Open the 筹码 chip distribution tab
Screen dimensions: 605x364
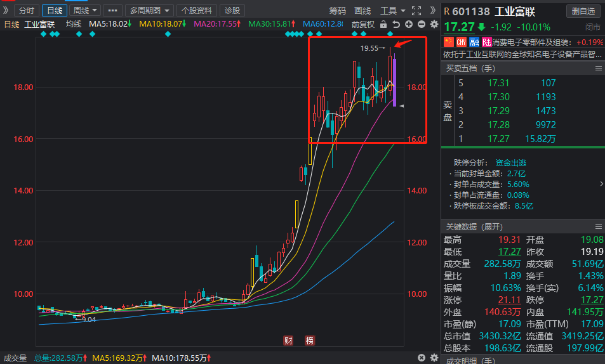(x=338, y=10)
